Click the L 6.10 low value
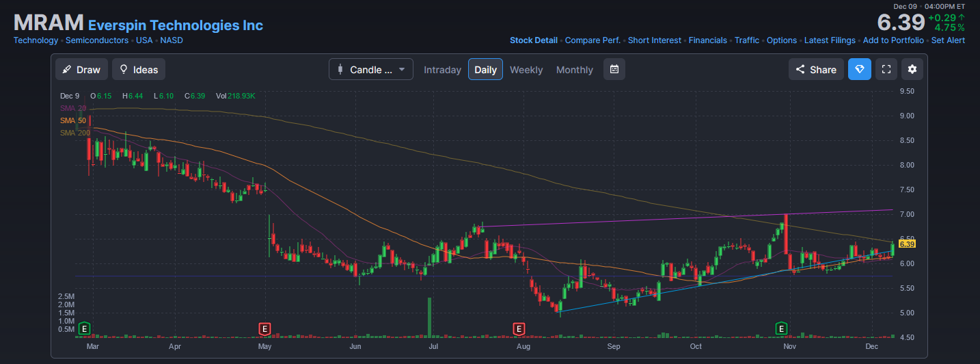Image resolution: width=980 pixels, height=364 pixels. pyautogui.click(x=163, y=96)
